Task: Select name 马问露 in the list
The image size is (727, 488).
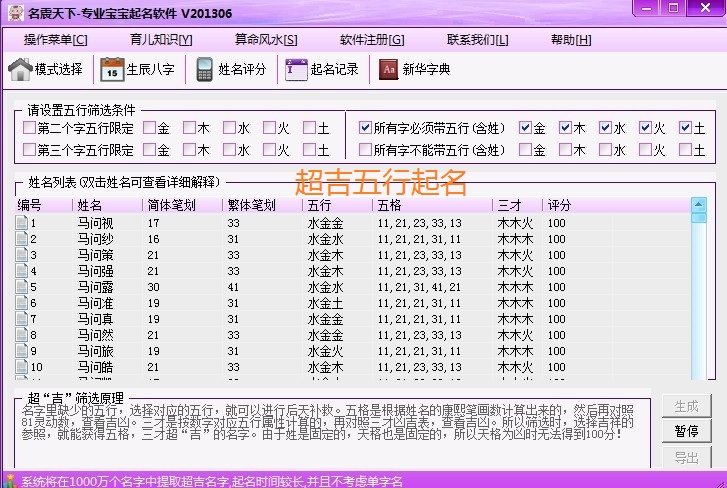Action: [x=96, y=287]
